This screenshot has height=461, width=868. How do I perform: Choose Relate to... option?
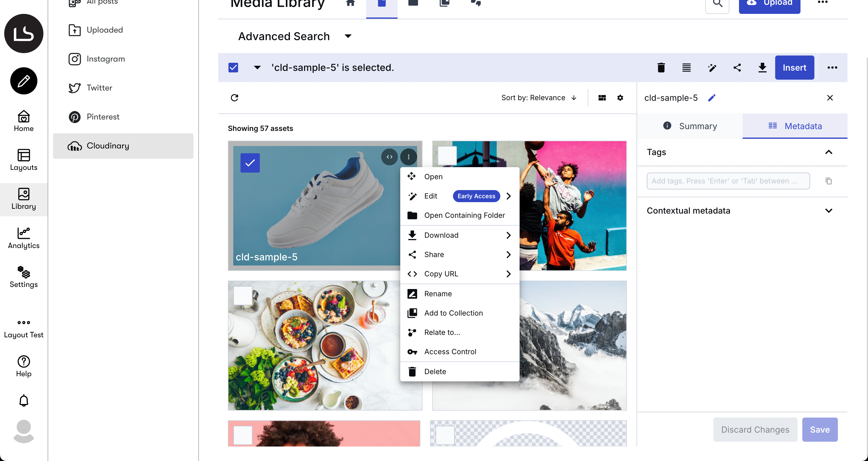[x=460, y=332]
